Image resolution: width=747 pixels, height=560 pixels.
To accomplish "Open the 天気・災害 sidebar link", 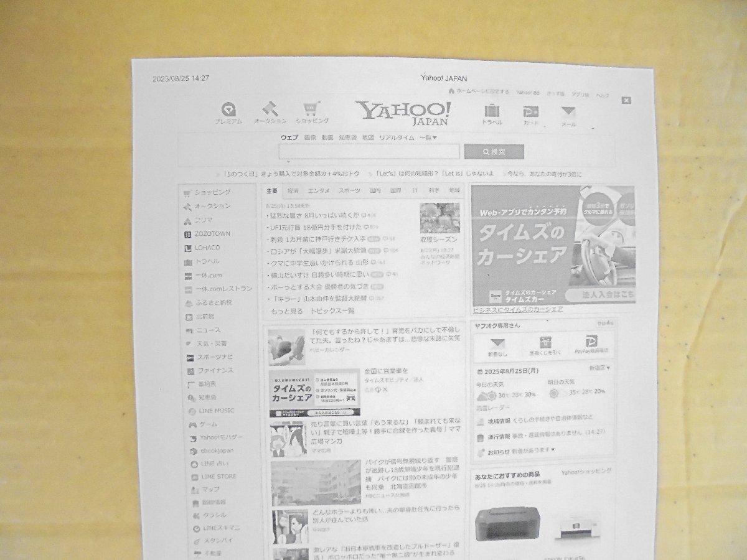I will click(212, 343).
